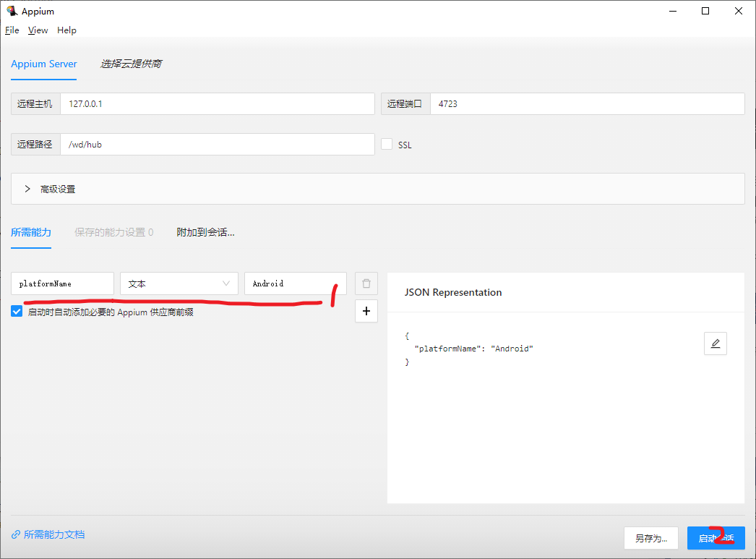Click the 另存为 save-as button
756x559 pixels.
click(650, 537)
